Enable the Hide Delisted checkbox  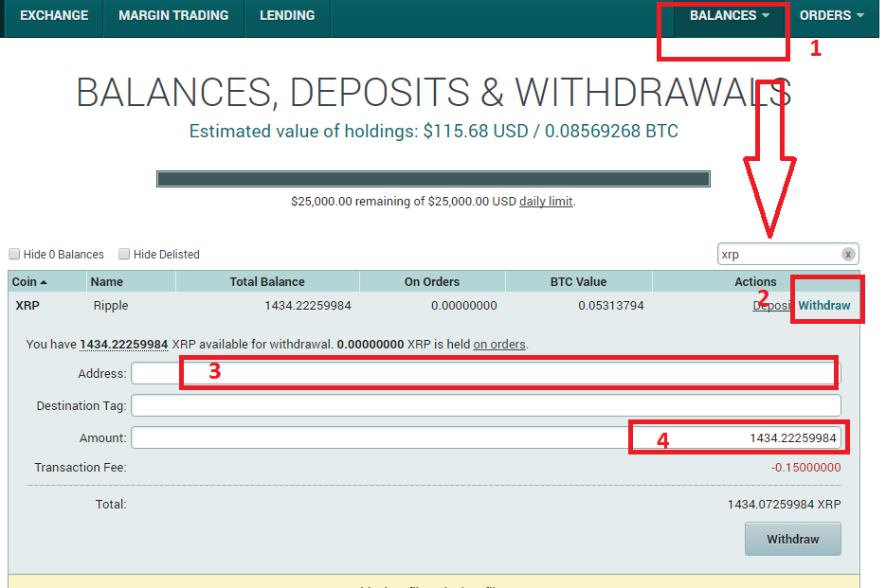coord(124,254)
